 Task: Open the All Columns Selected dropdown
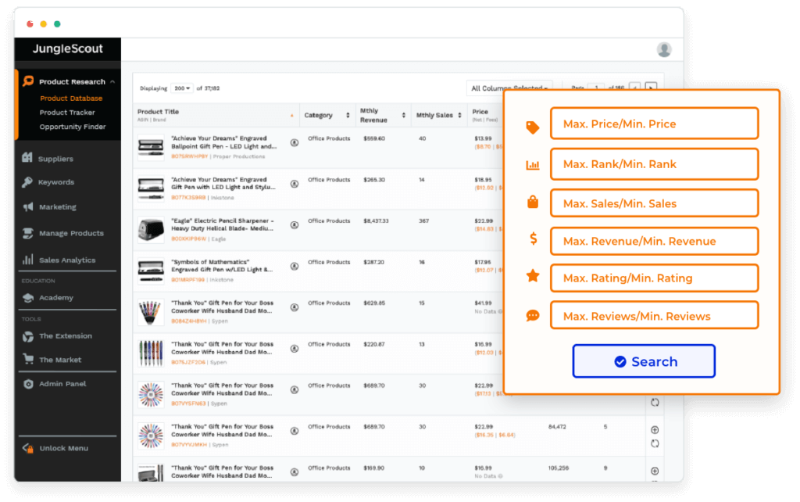[510, 88]
